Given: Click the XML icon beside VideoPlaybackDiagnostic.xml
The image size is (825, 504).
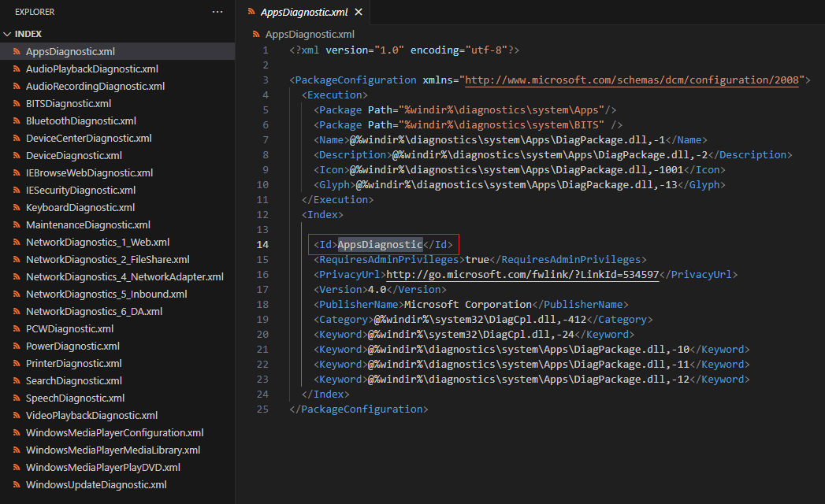Looking at the screenshot, I should click(16, 416).
